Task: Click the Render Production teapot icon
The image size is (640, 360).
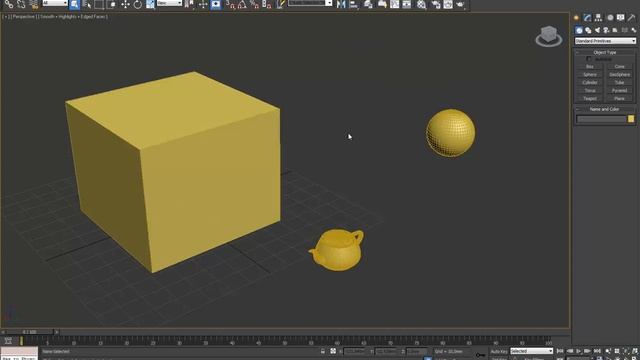Action: [460, 4]
